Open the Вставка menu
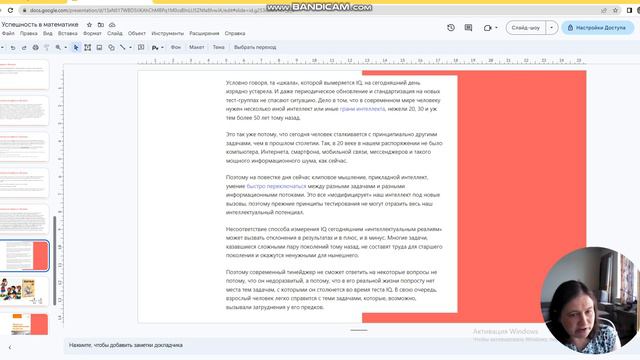The height and width of the screenshot is (360, 640). click(x=67, y=33)
